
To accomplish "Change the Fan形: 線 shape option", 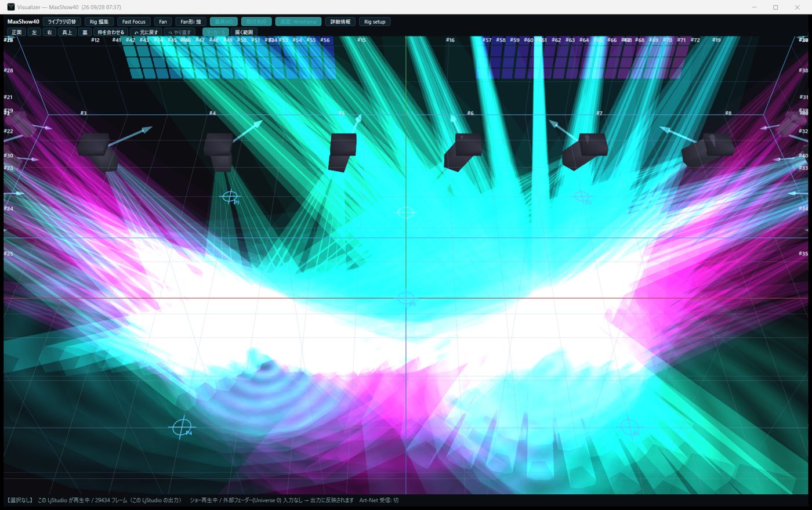I will click(x=191, y=22).
